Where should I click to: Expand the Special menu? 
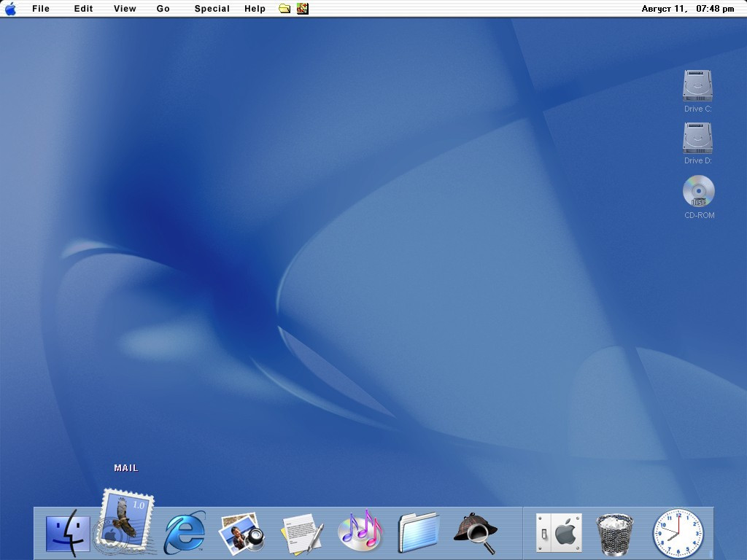(x=212, y=9)
